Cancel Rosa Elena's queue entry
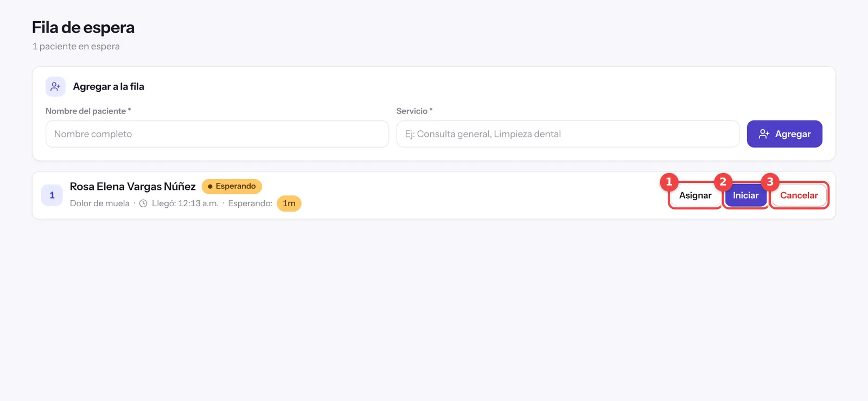Image resolution: width=868 pixels, height=401 pixels. click(799, 195)
